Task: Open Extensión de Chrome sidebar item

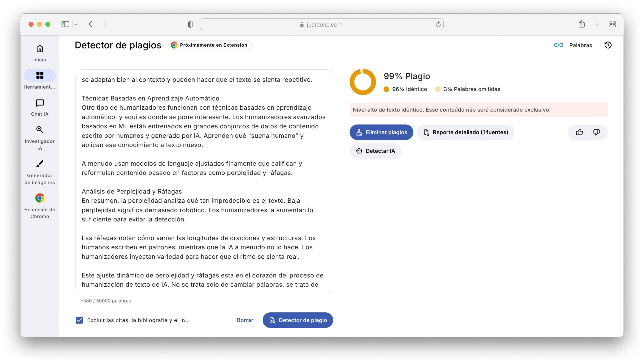Action: coord(40,206)
